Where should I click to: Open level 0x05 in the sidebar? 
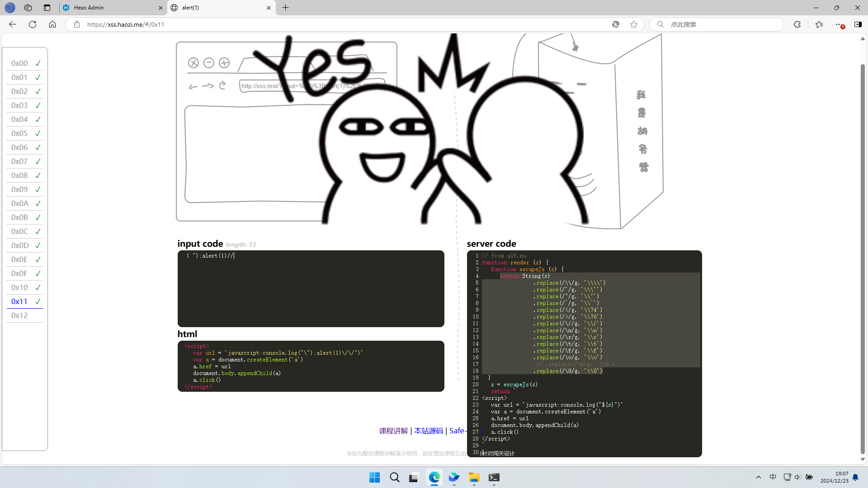click(x=25, y=133)
